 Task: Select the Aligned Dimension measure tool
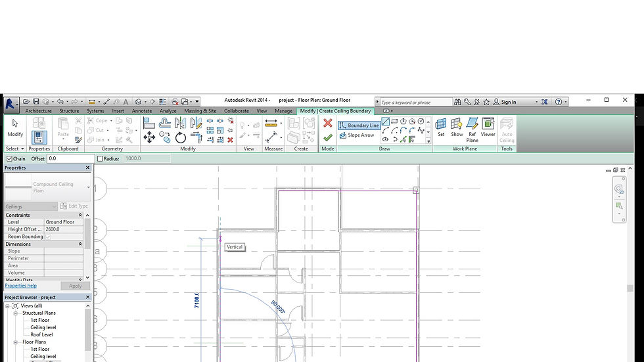(272, 137)
